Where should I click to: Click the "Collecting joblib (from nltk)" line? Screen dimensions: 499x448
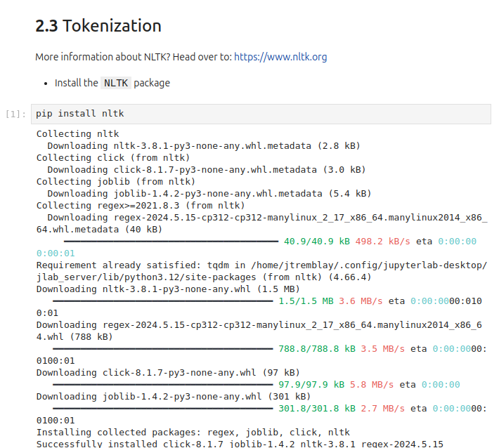(x=116, y=181)
